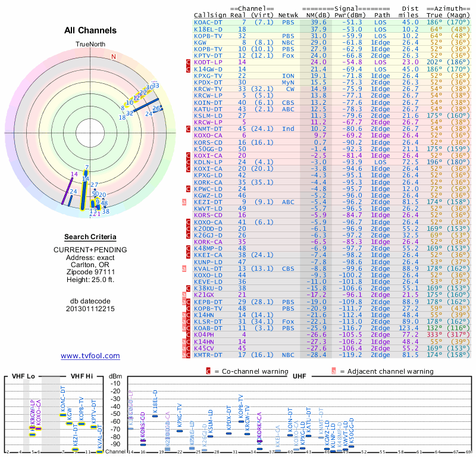The height and width of the screenshot is (457, 476).
Task: Click co-channel warning icon beside KPWC-LD
Action: (188, 189)
